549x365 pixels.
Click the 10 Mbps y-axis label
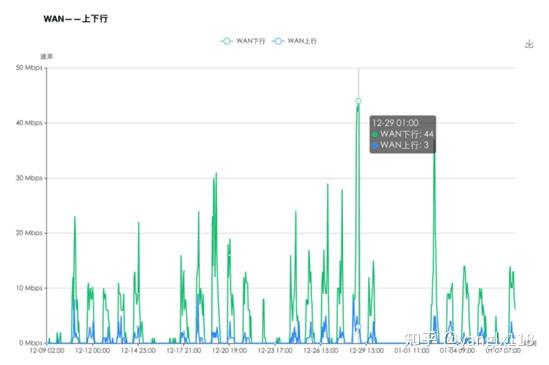point(29,288)
